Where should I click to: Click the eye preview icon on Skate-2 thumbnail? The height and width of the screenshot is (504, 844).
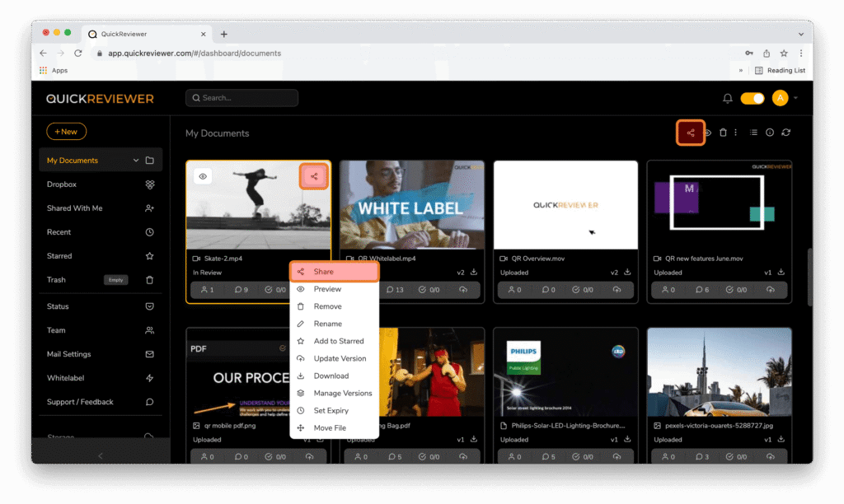click(x=203, y=176)
